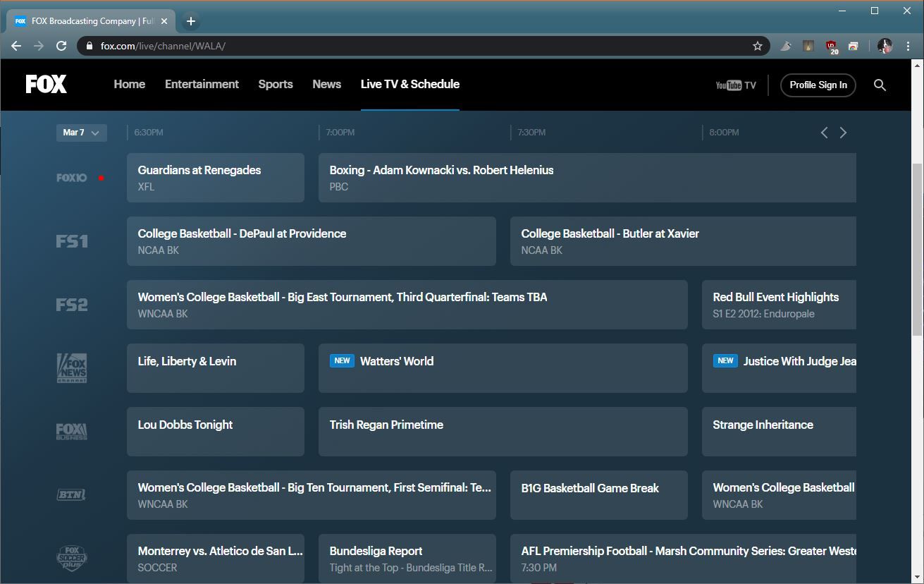The image size is (924, 584).
Task: Open Watters' World listing
Action: pos(503,368)
